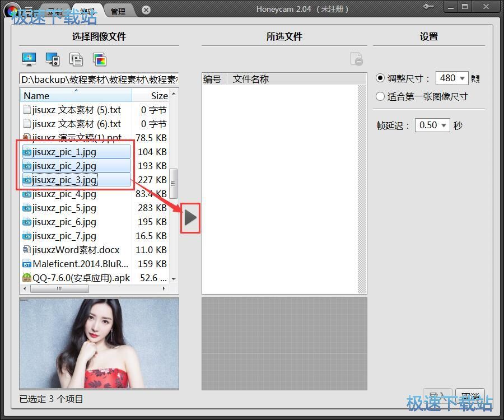Click the 取消 button
The width and height of the screenshot is (504, 420).
tap(470, 396)
